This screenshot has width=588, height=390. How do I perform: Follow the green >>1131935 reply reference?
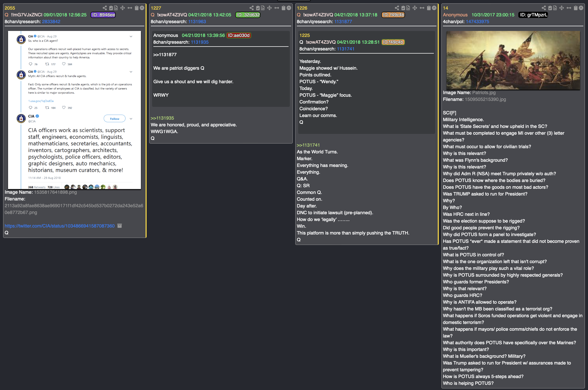(x=162, y=118)
